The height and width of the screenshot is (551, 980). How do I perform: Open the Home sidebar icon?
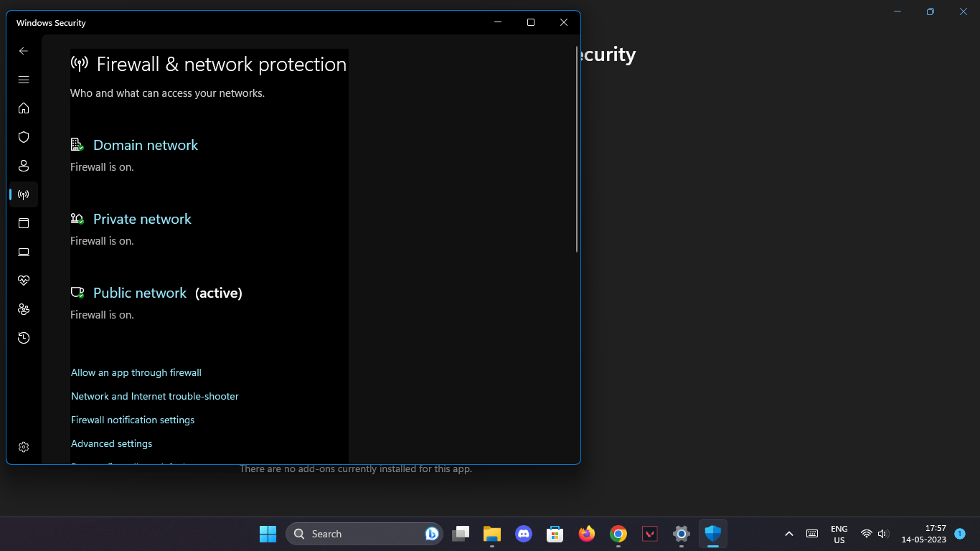pos(24,108)
